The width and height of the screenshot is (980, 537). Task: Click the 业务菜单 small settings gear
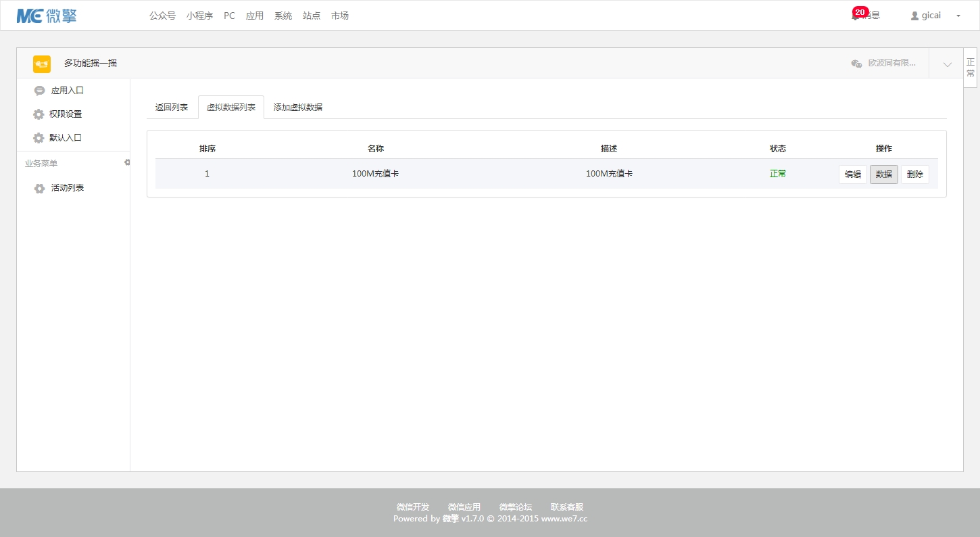(127, 162)
